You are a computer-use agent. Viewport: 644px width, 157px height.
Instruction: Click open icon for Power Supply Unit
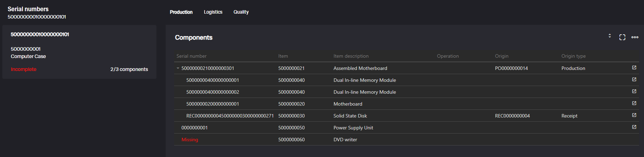634,127
